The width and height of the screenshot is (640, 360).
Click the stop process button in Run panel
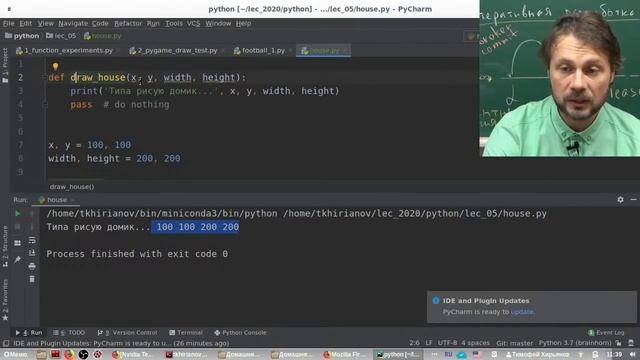coord(18,227)
